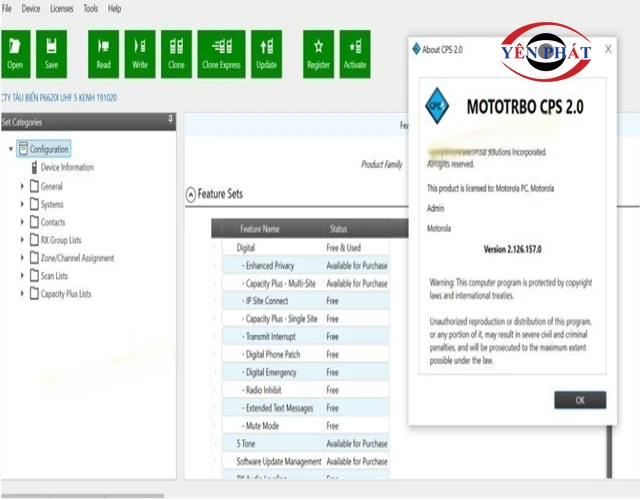Select the Digital Phone Patch row
This screenshot has width=640, height=500.
305,354
